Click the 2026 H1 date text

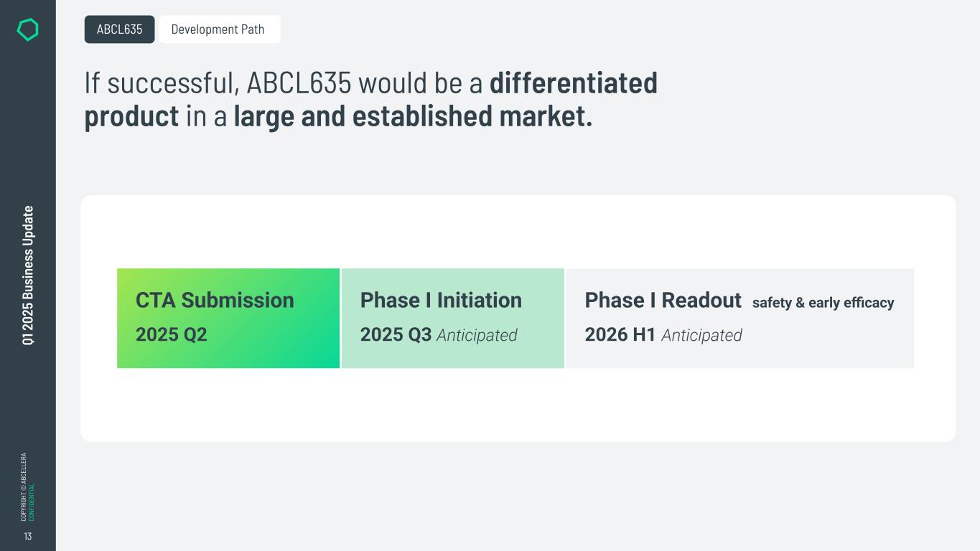[620, 335]
